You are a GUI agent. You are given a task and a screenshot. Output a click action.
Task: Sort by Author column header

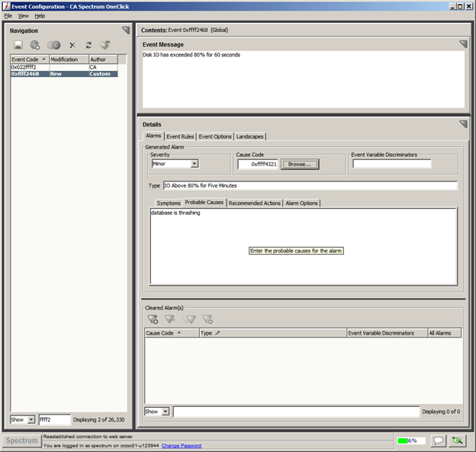click(103, 59)
